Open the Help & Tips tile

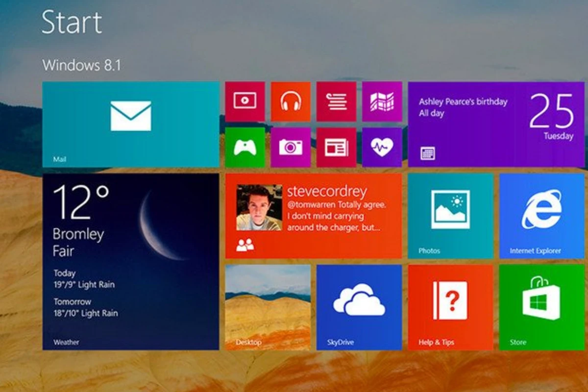pos(451,307)
